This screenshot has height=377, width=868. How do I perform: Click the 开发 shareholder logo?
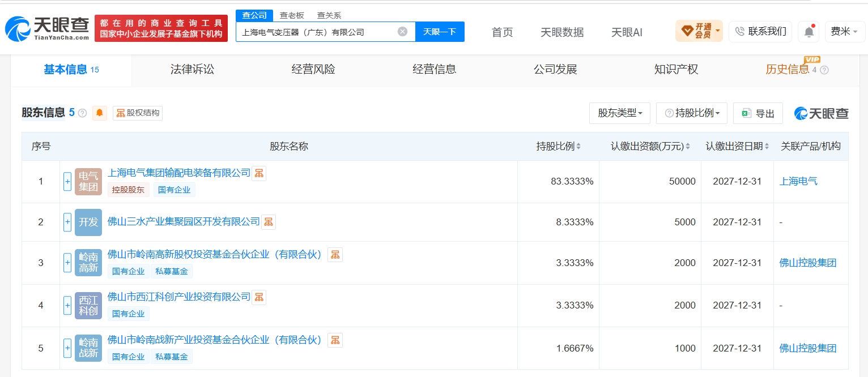(x=88, y=222)
